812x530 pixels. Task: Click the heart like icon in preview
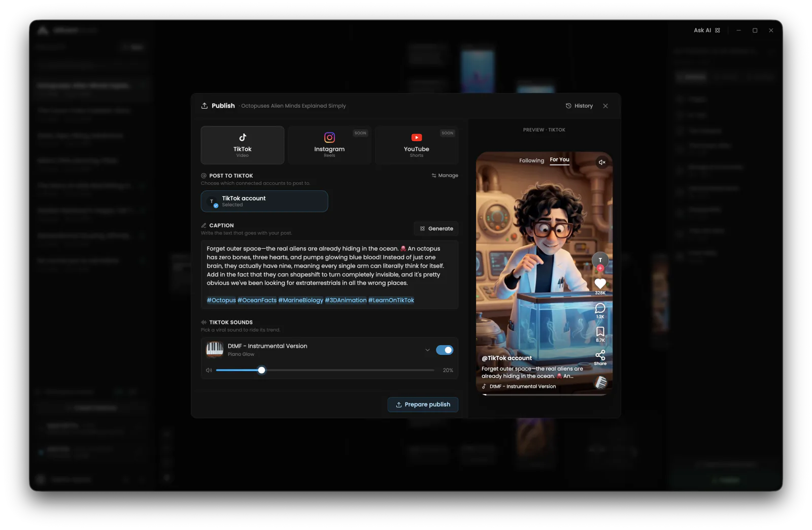(x=600, y=284)
